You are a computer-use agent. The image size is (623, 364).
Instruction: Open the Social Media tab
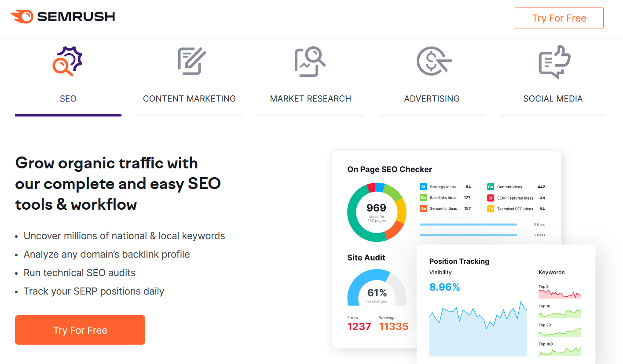click(x=553, y=98)
